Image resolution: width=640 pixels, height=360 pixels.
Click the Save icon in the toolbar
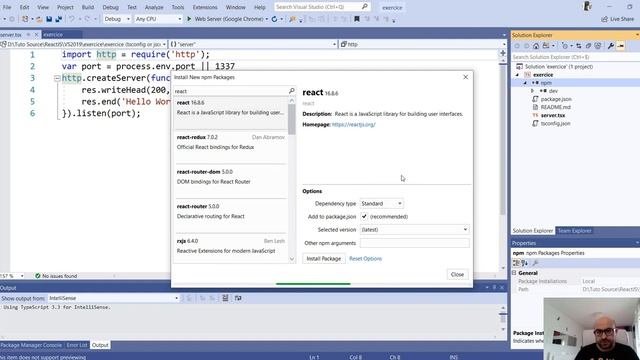[49, 19]
